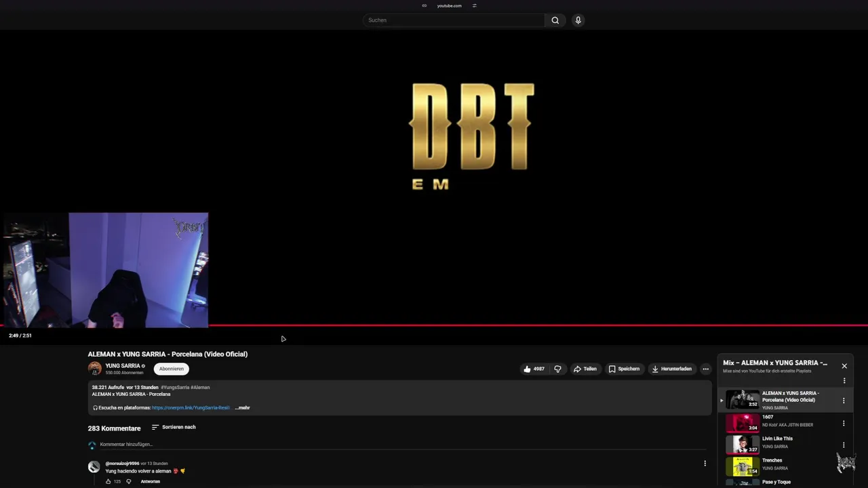Image resolution: width=868 pixels, height=488 pixels.
Task: Select Livin Like This title
Action: click(777, 439)
